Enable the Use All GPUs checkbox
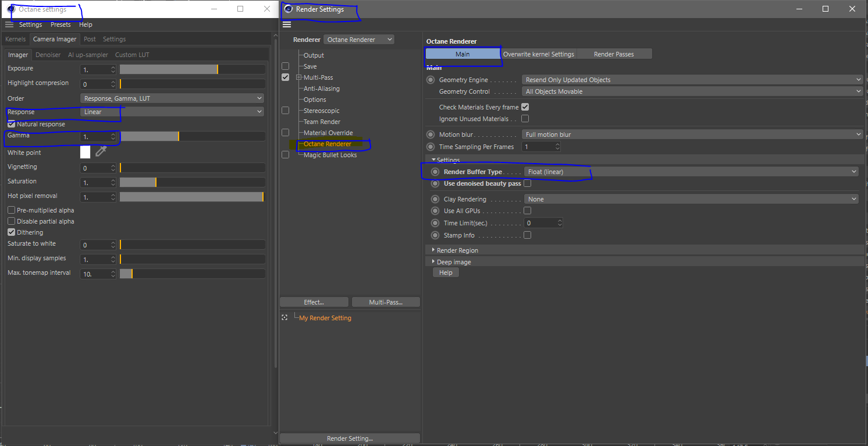Image resolution: width=868 pixels, height=446 pixels. pos(527,211)
